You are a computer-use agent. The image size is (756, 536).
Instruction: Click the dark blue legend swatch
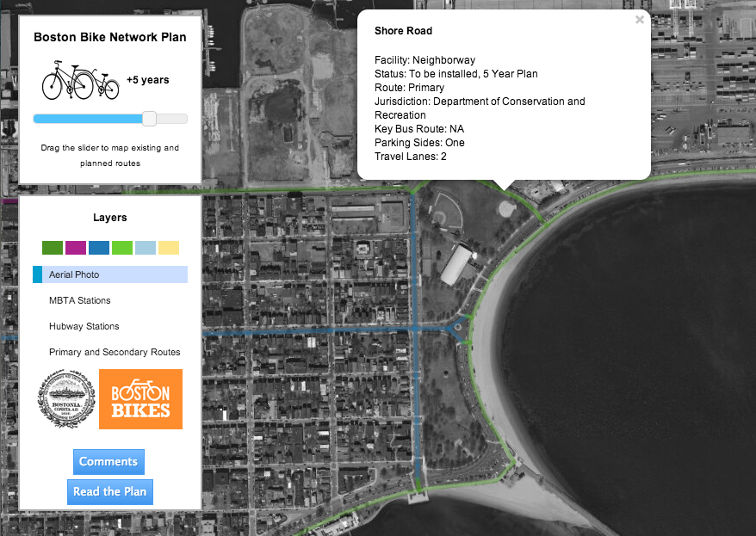click(x=99, y=248)
